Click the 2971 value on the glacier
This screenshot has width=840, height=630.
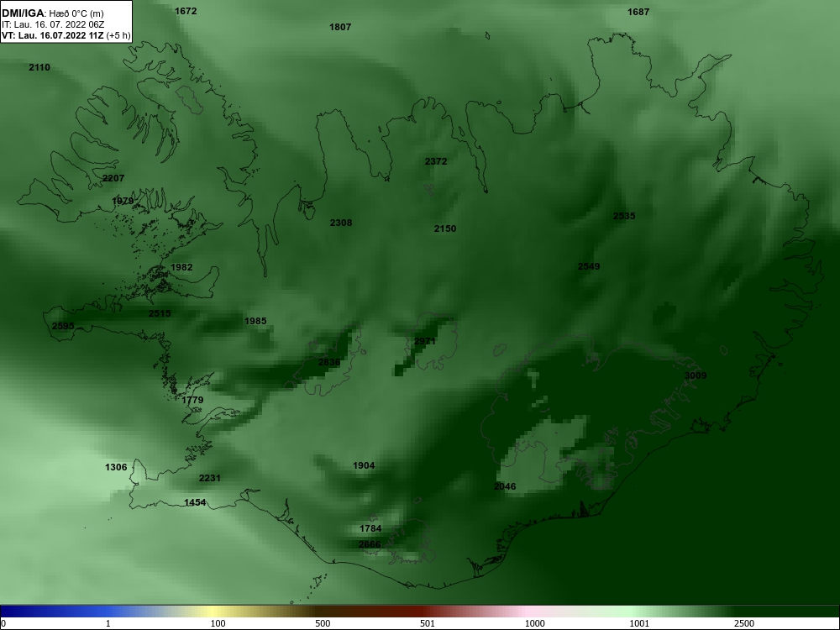click(425, 341)
